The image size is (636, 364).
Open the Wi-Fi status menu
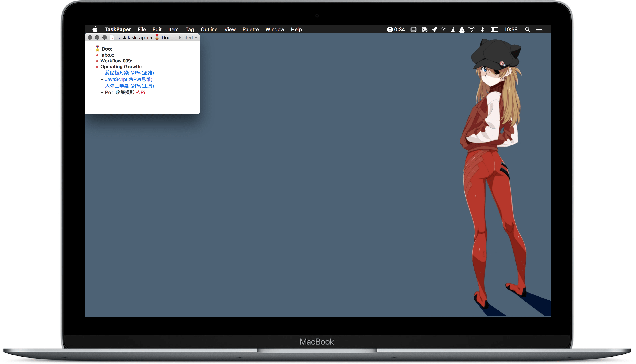(471, 29)
